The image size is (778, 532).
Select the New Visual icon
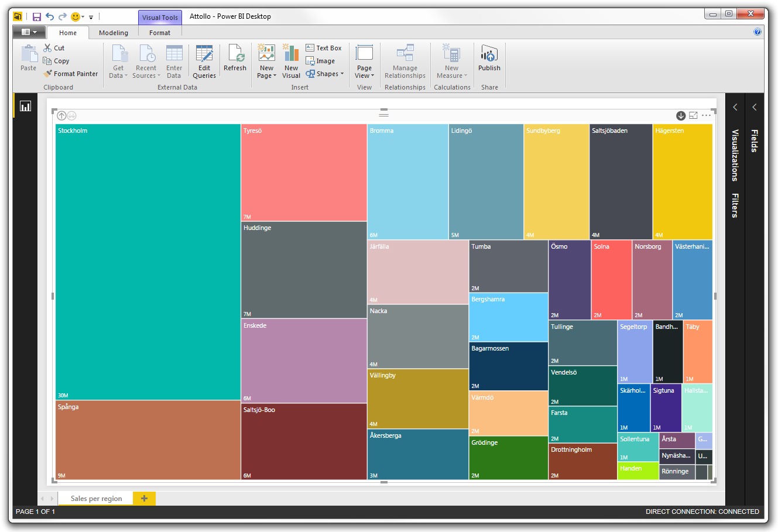coord(291,59)
